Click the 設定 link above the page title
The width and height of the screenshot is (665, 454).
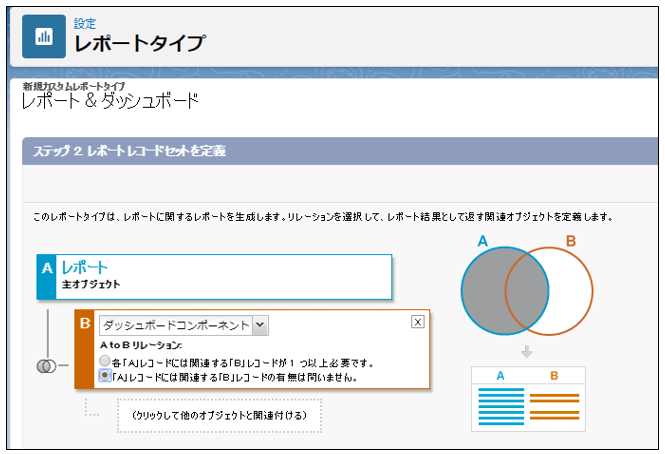pos(85,23)
